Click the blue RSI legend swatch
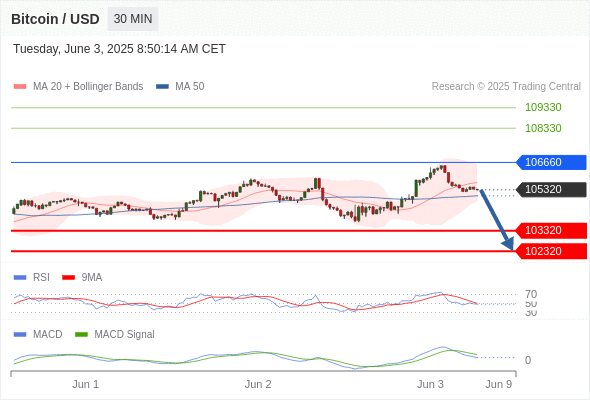The image size is (590, 400). click(x=20, y=278)
